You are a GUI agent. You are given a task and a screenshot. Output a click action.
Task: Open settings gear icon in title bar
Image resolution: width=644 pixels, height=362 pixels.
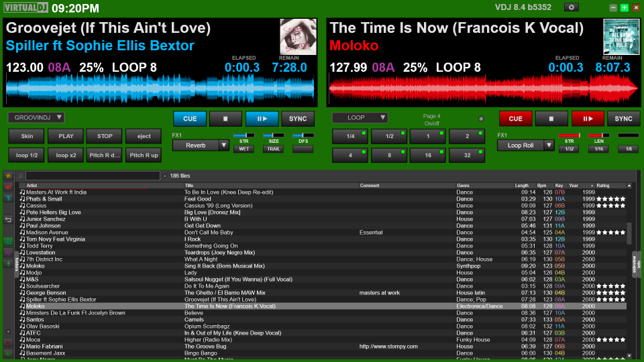pyautogui.click(x=571, y=7)
